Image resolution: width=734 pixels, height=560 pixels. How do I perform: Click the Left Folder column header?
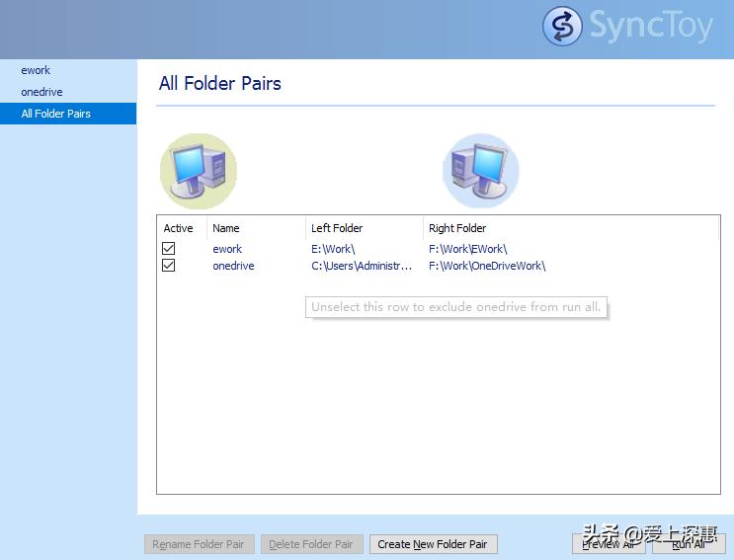(x=337, y=228)
